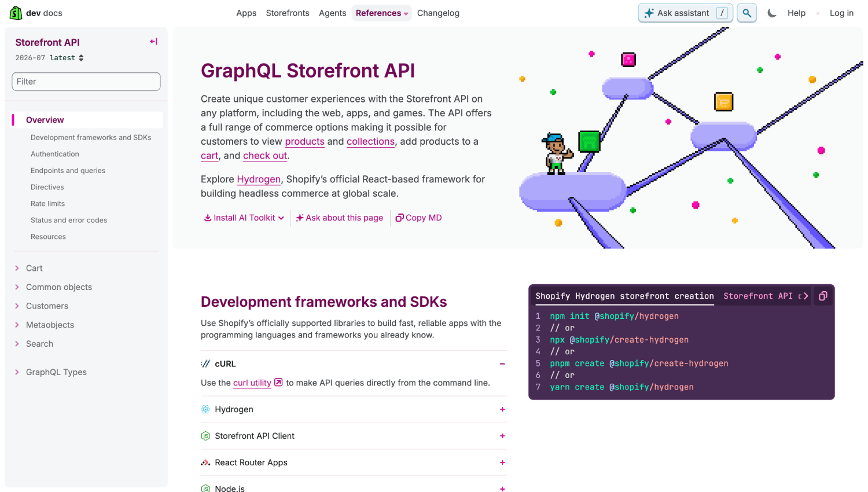868x492 pixels.
Task: Follow the cart link in intro
Action: (209, 156)
